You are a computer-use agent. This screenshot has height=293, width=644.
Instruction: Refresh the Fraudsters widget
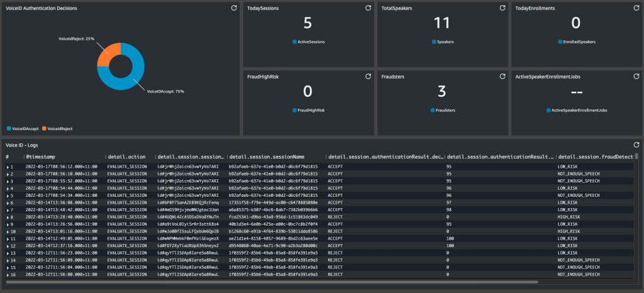click(x=502, y=75)
